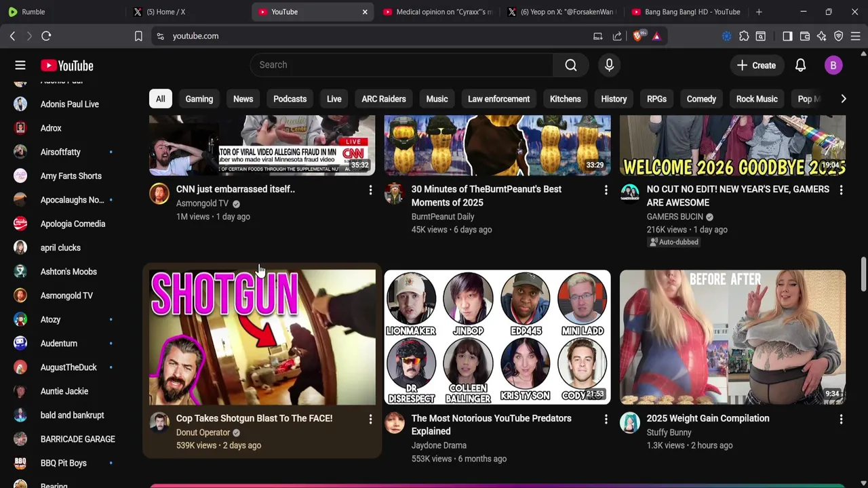Click the YouTube logo
Image resolution: width=868 pixels, height=488 pixels.
[x=66, y=65]
